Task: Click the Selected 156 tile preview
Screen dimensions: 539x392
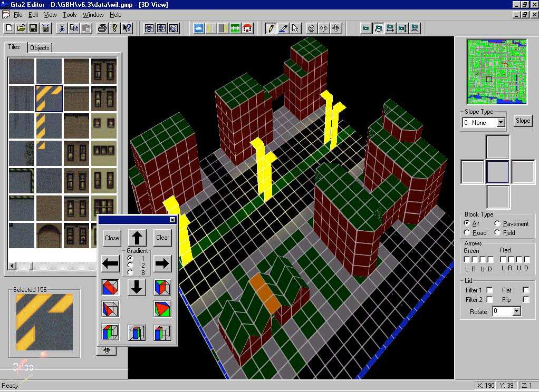Action: coord(44,322)
